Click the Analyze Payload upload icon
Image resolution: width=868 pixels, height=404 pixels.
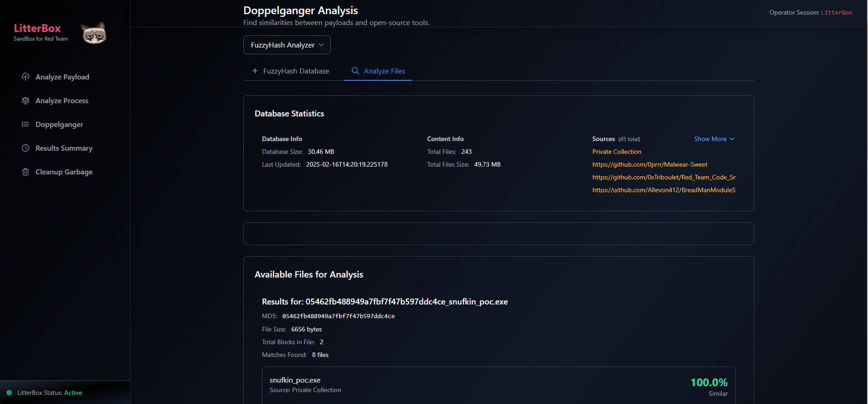coord(26,77)
